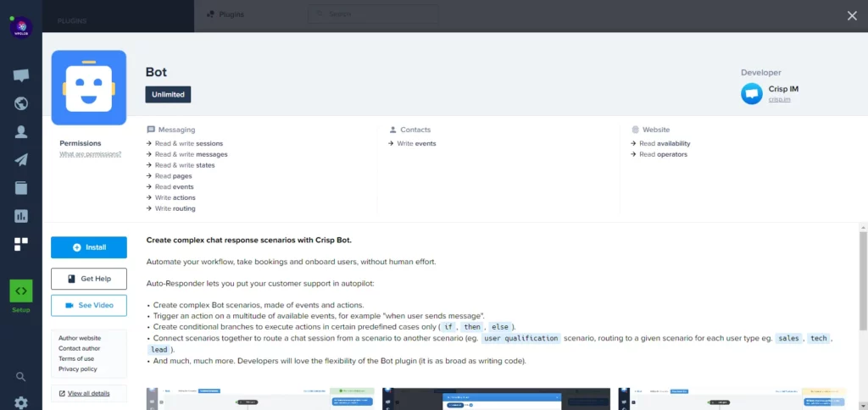
Task: Click the Setup label under code icon
Action: [21, 310]
